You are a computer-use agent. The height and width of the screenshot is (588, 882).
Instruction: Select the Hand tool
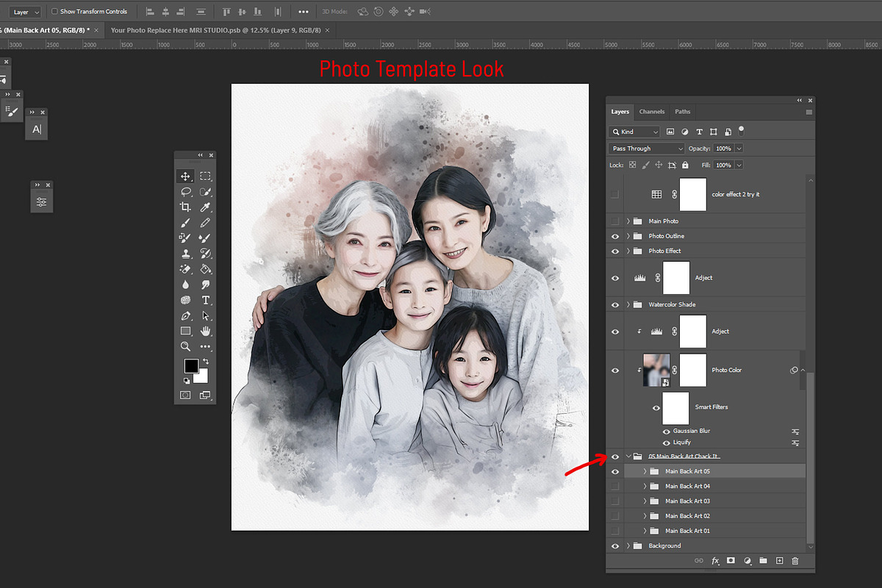click(205, 331)
